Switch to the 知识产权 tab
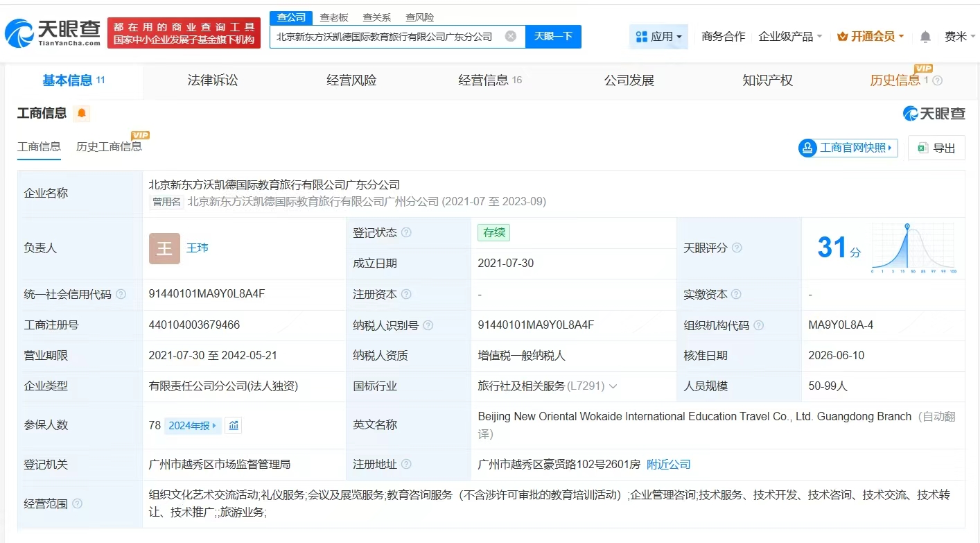 click(767, 80)
